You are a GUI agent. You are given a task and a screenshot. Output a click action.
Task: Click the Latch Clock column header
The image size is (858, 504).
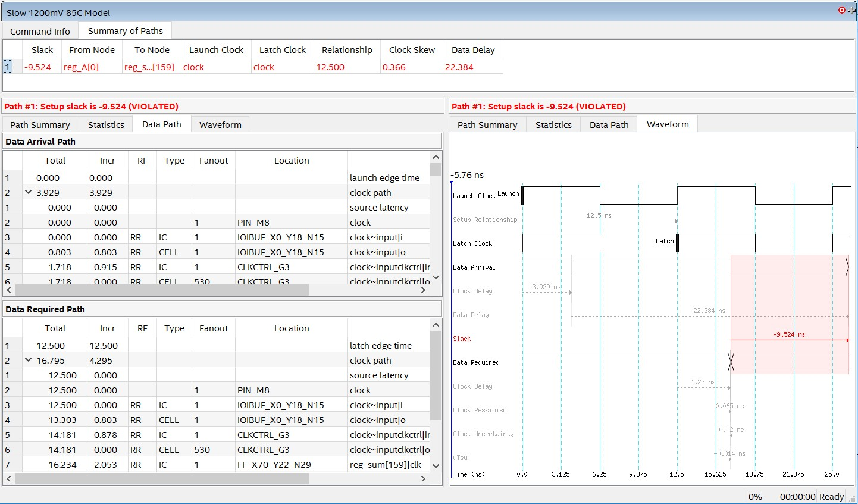(x=282, y=50)
